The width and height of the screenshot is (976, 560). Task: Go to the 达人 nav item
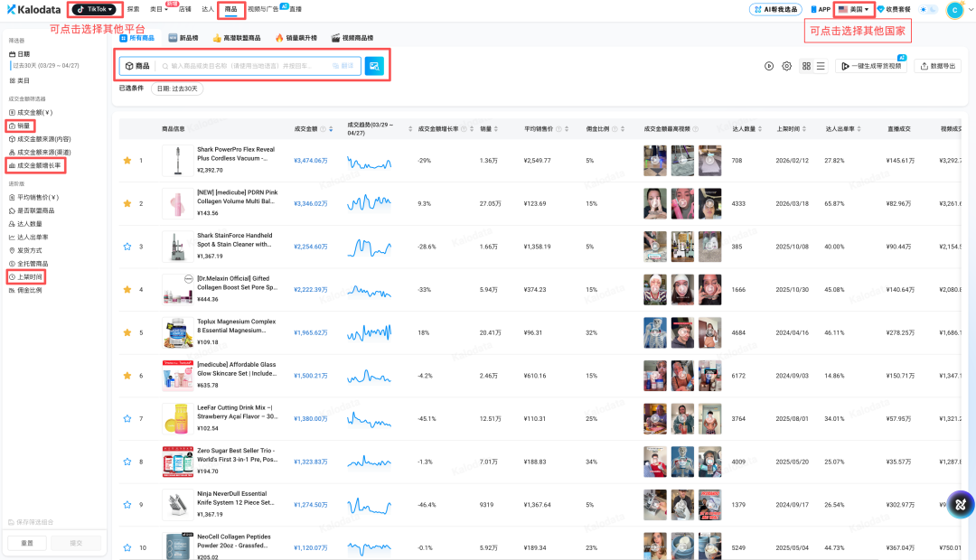coord(208,9)
